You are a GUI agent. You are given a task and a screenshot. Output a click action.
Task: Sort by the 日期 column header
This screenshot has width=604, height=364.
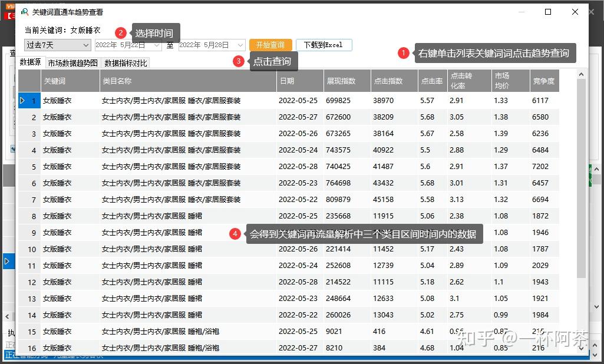[x=300, y=81]
